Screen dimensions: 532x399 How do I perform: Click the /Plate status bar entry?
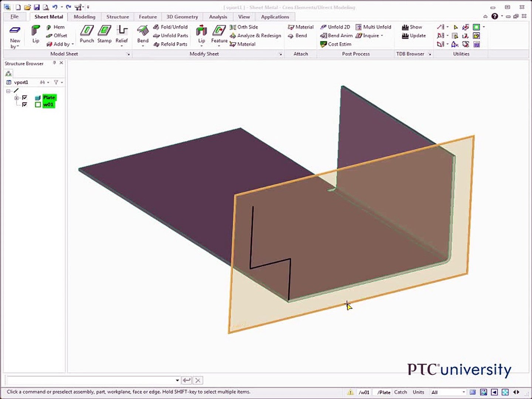[384, 392]
